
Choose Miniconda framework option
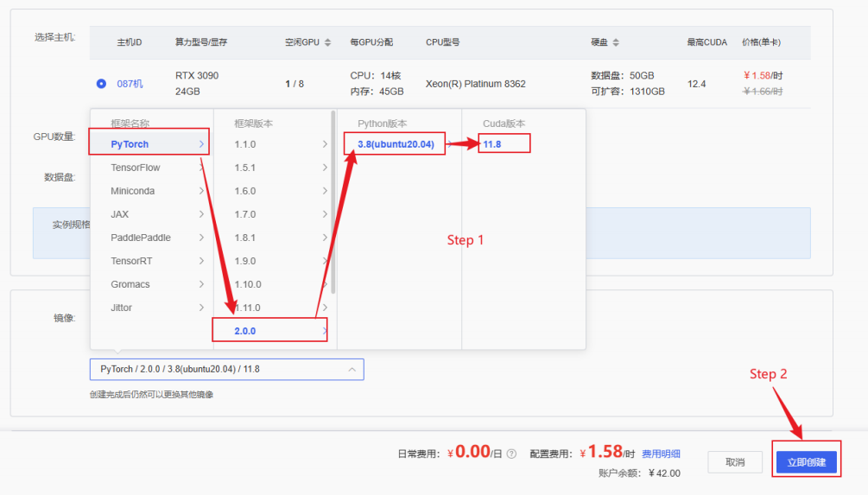click(x=150, y=190)
